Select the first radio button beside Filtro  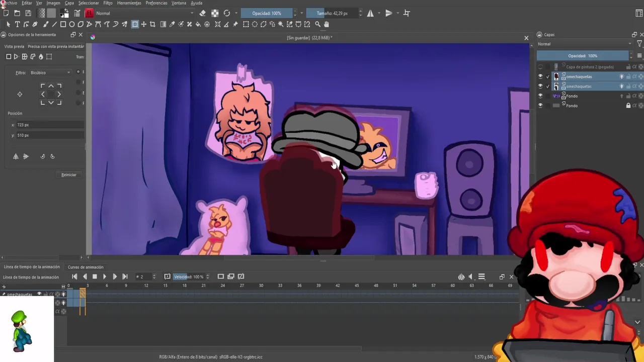[78, 72]
